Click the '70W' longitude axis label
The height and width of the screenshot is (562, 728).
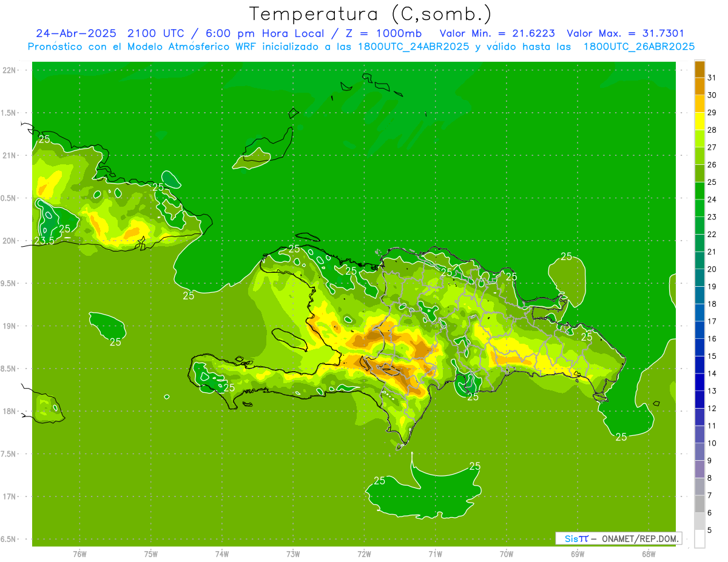506,554
